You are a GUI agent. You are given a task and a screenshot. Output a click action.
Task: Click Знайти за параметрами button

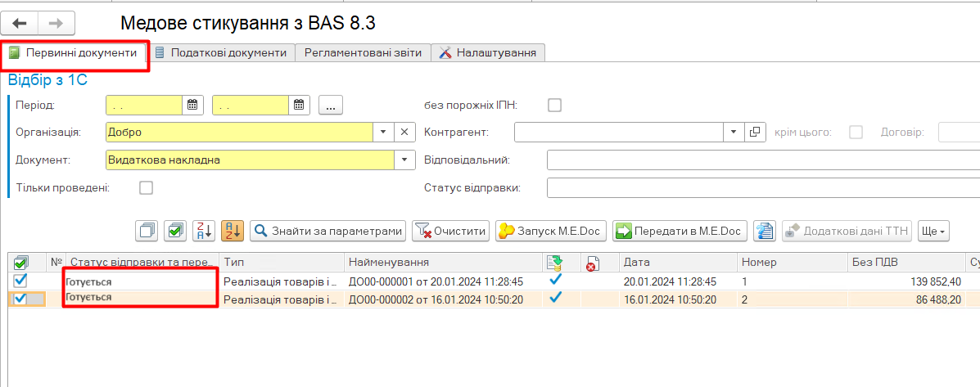[328, 231]
